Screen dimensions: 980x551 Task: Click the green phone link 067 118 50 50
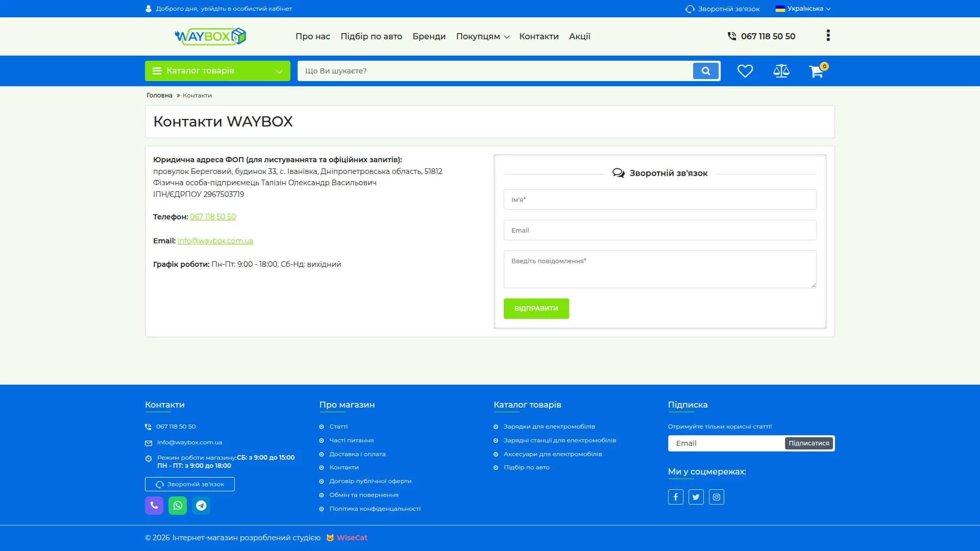coord(213,217)
